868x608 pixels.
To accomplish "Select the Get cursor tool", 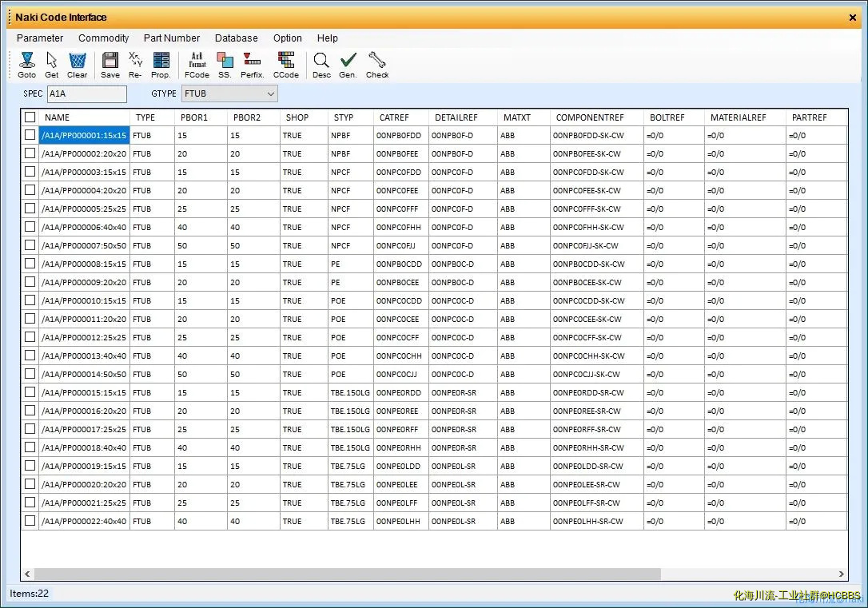I will 51,65.
